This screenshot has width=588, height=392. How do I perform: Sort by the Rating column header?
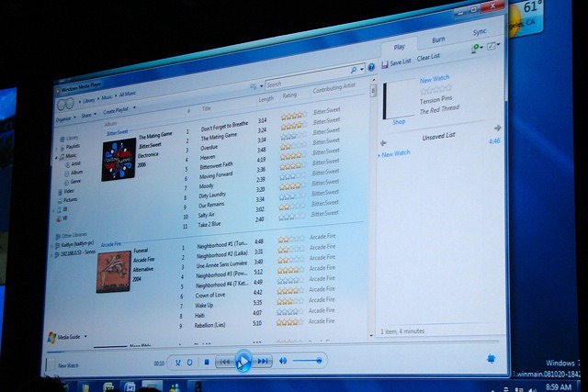[289, 95]
